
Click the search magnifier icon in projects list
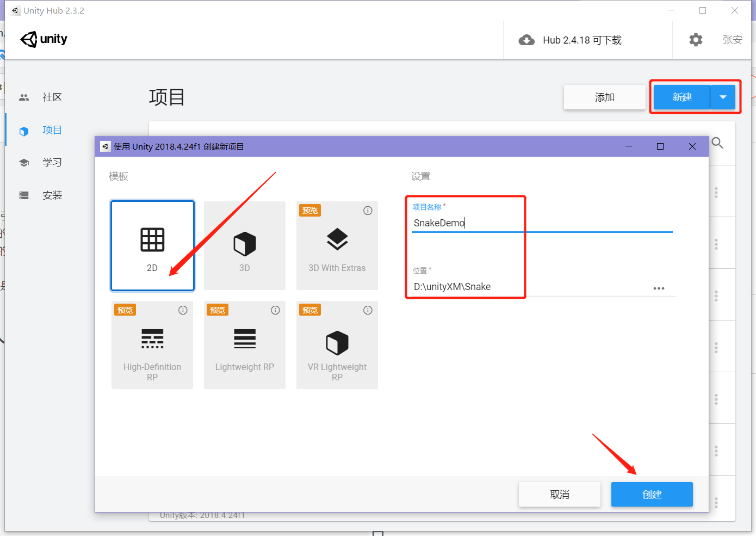(x=717, y=143)
